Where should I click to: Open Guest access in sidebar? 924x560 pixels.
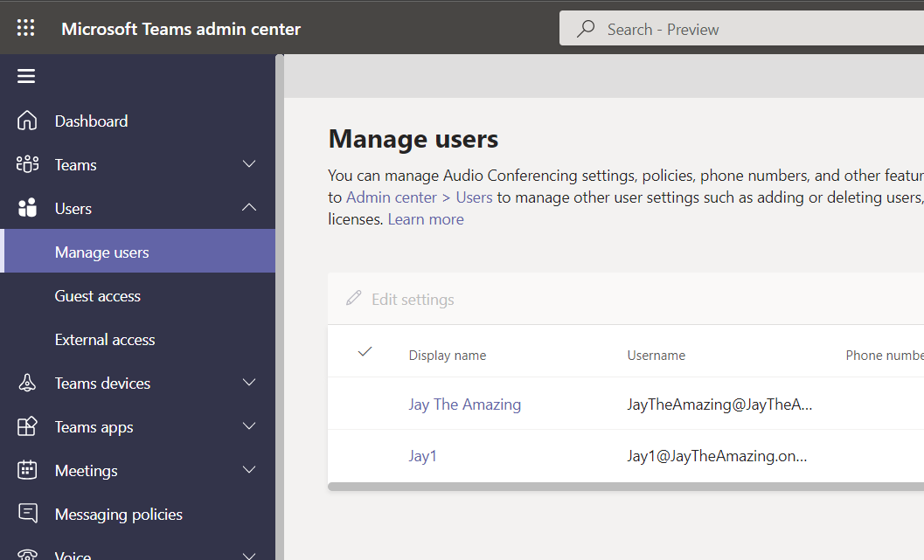click(x=98, y=296)
